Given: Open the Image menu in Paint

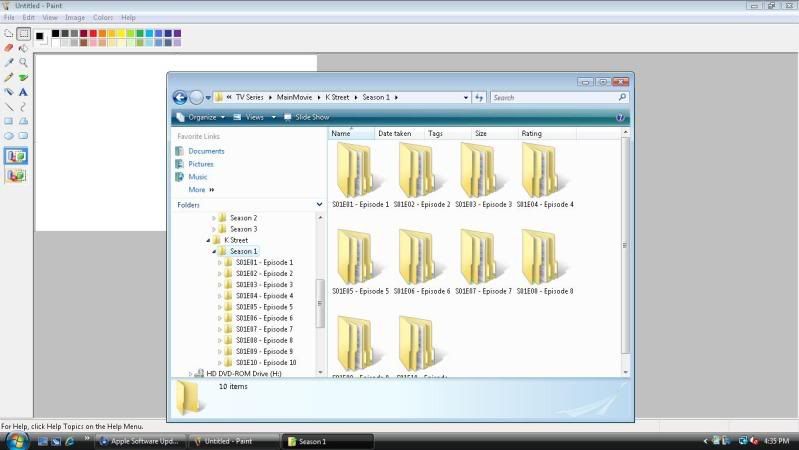Looking at the screenshot, I should (75, 17).
